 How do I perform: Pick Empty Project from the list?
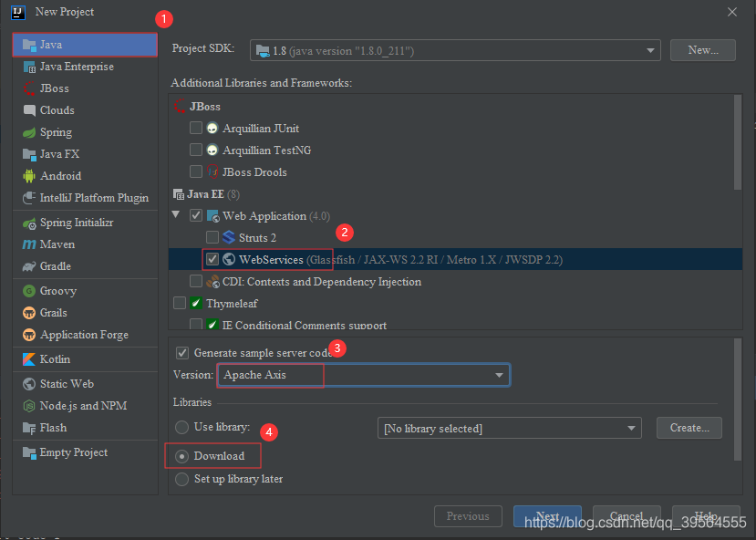(x=86, y=452)
